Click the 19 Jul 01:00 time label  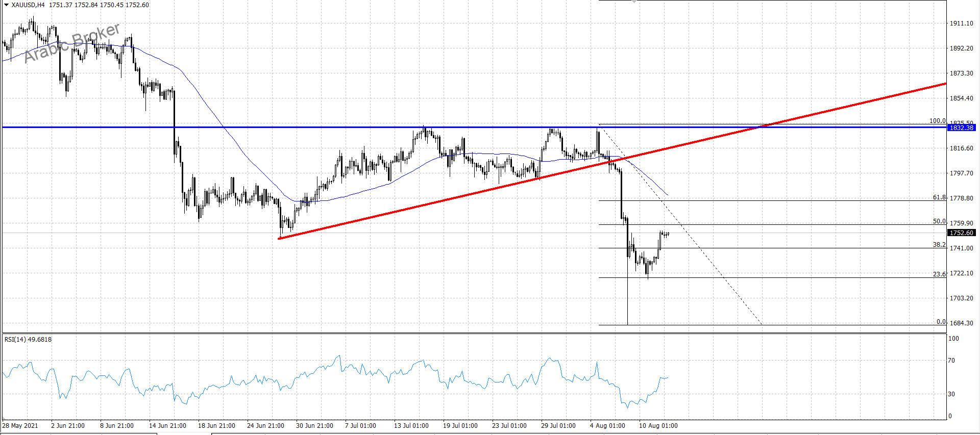[460, 426]
